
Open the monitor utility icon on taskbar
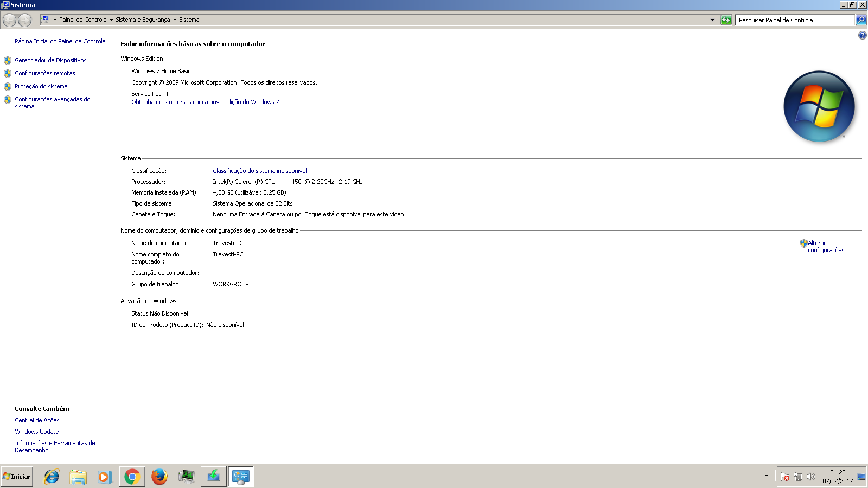click(x=186, y=477)
